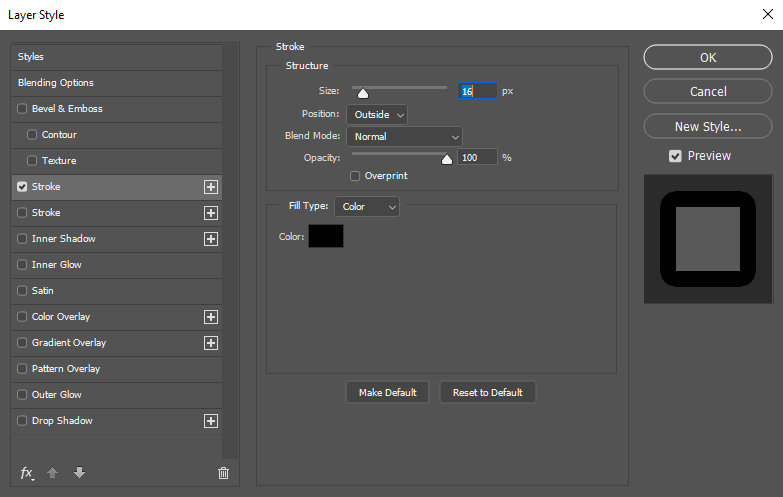This screenshot has width=783, height=497.
Task: Click the move effect up arrow
Action: [x=52, y=472]
